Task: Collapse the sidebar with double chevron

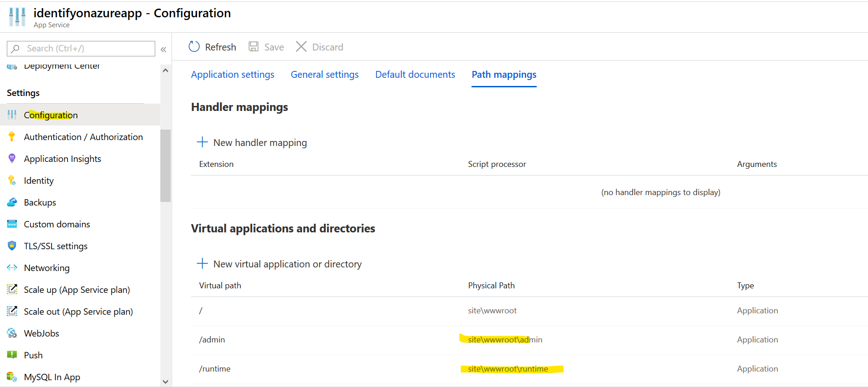Action: pyautogui.click(x=163, y=49)
